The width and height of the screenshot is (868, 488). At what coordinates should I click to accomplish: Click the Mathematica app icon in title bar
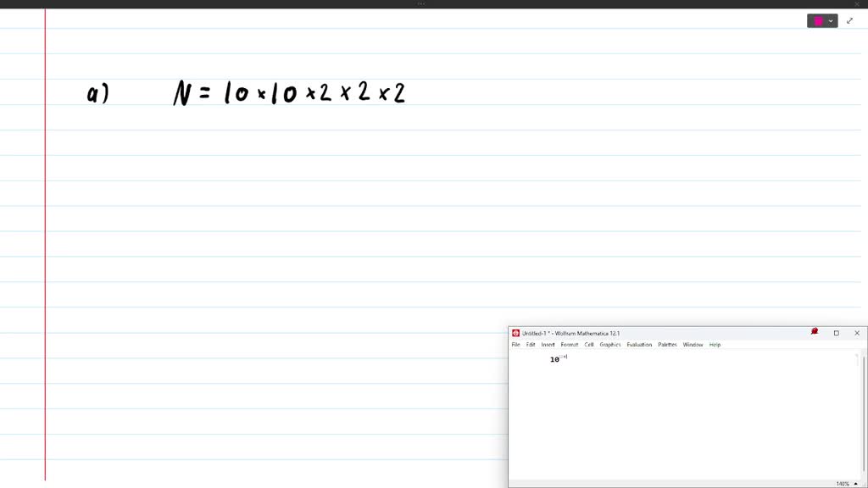pos(515,333)
